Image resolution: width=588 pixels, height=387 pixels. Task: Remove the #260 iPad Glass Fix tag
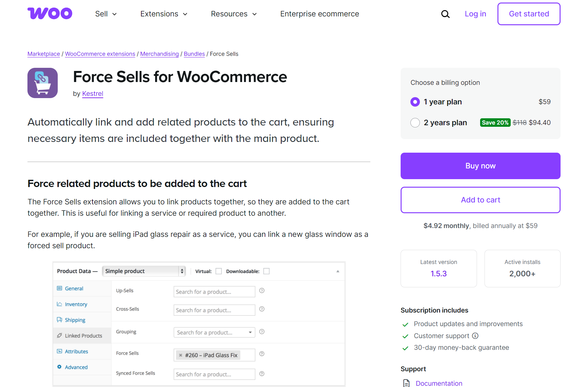pos(181,355)
